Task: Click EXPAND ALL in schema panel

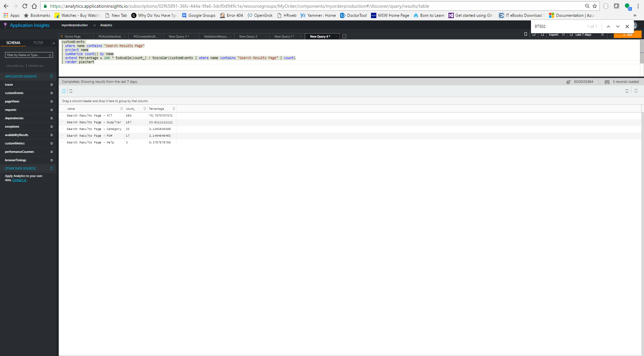Action: coord(36,66)
